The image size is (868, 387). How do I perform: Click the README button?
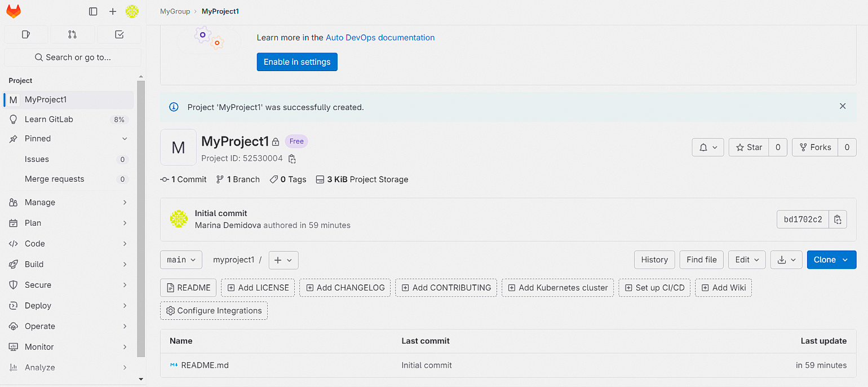pyautogui.click(x=189, y=288)
